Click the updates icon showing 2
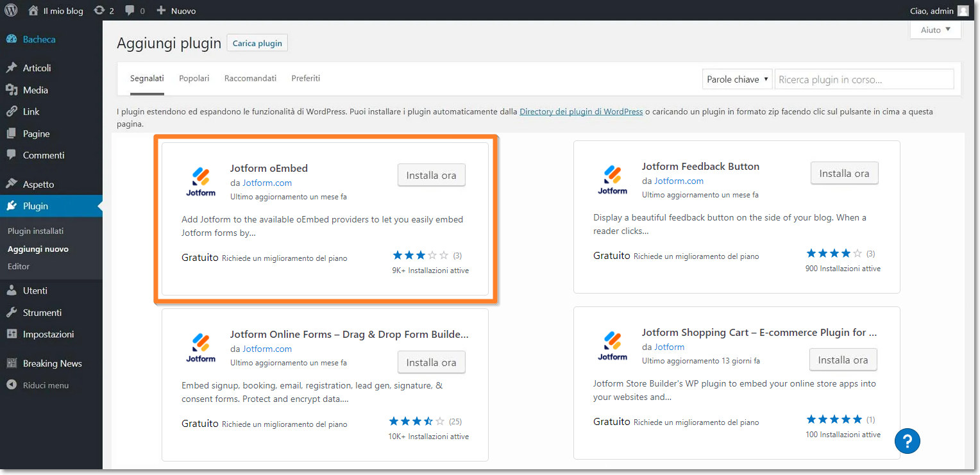 tap(99, 10)
